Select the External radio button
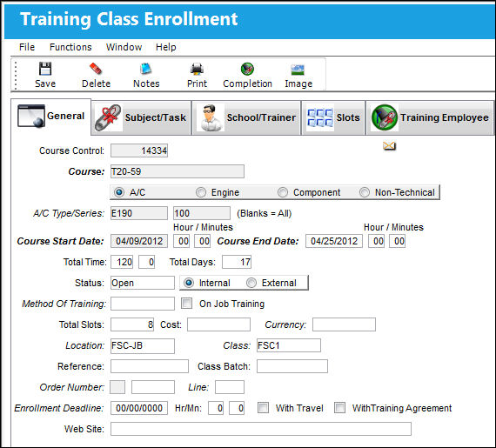Screen dimensions: 496x448 point(251,283)
